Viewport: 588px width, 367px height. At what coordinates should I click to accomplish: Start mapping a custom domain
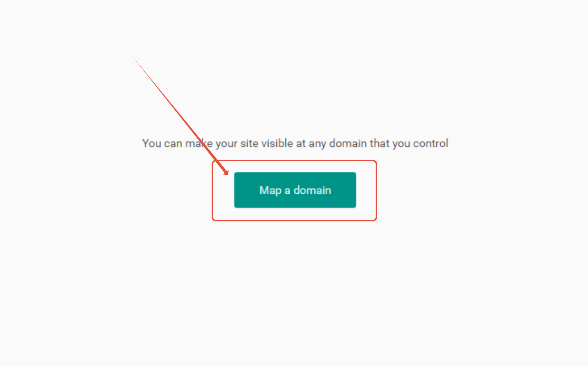coord(295,190)
